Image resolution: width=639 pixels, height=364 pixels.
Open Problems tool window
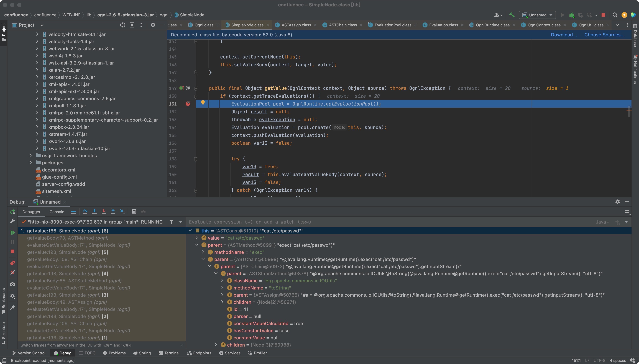click(114, 353)
